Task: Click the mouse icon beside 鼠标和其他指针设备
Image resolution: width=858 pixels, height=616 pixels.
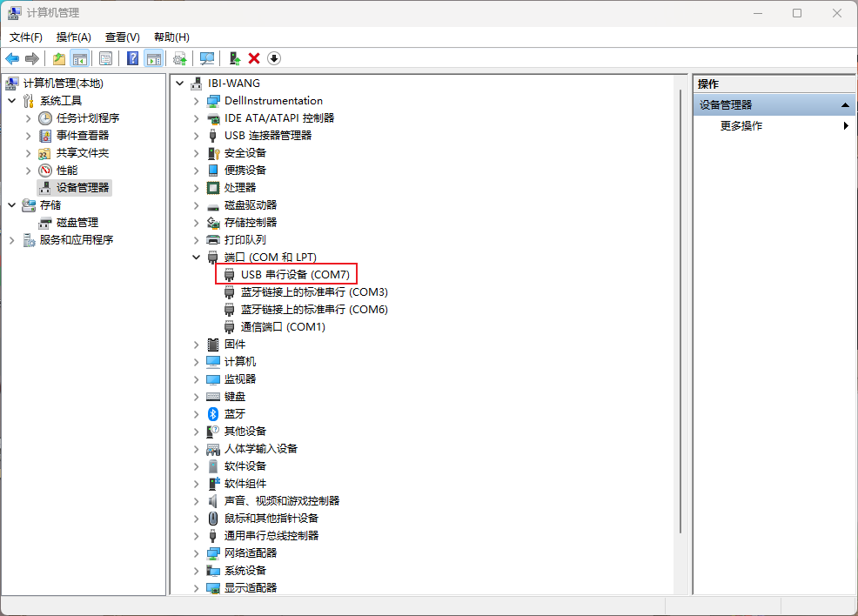Action: [x=213, y=518]
